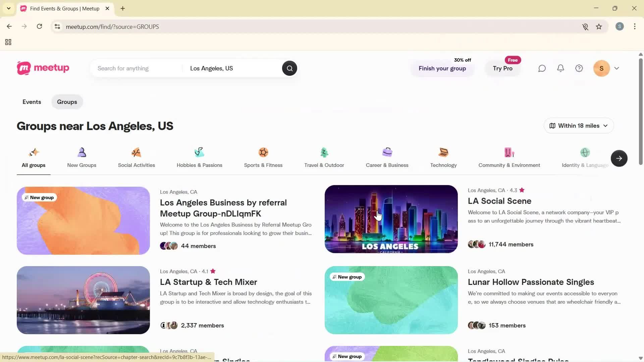
Task: Expand the profile account menu
Action: tap(607, 68)
